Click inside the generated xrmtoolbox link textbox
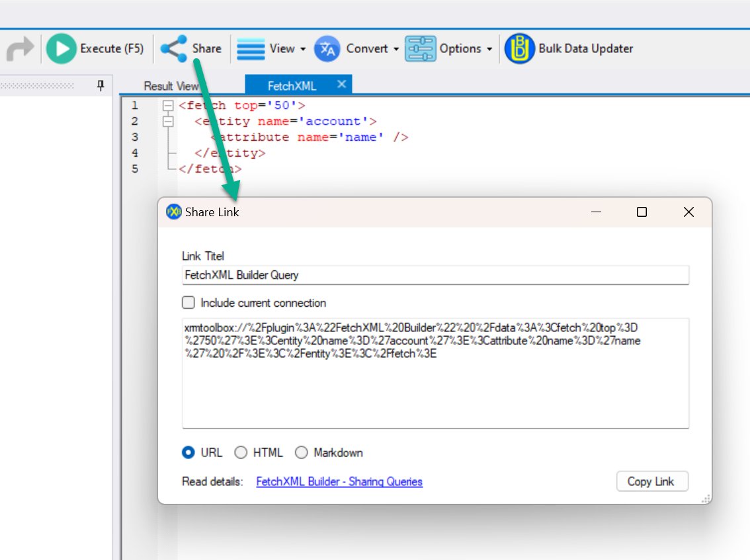Viewport: 750px width, 560px height. point(435,373)
